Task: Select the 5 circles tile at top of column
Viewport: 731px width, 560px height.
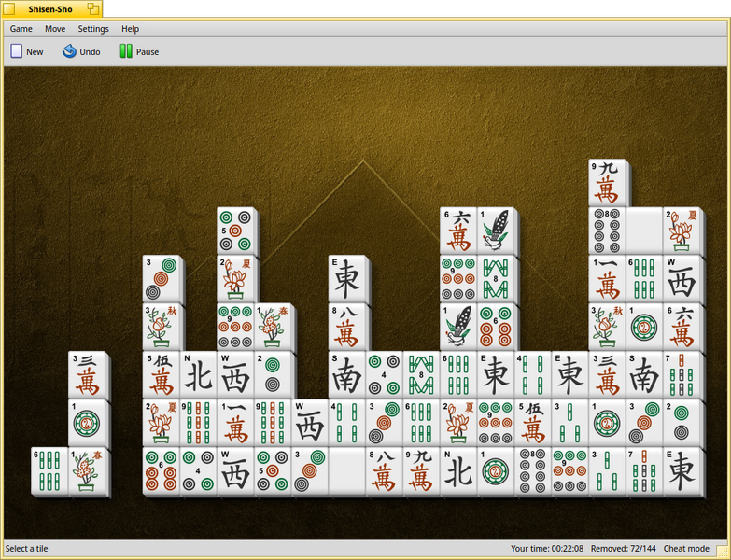Action: pos(235,231)
